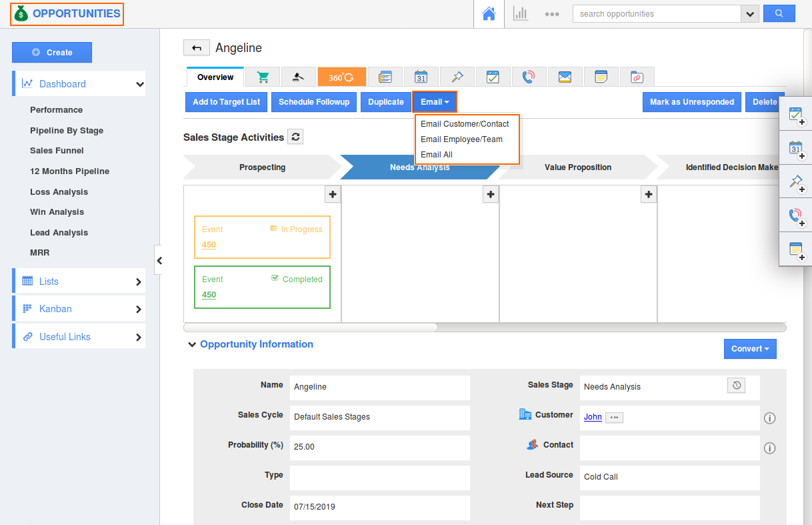
Task: Click the bar chart reports icon
Action: point(520,14)
